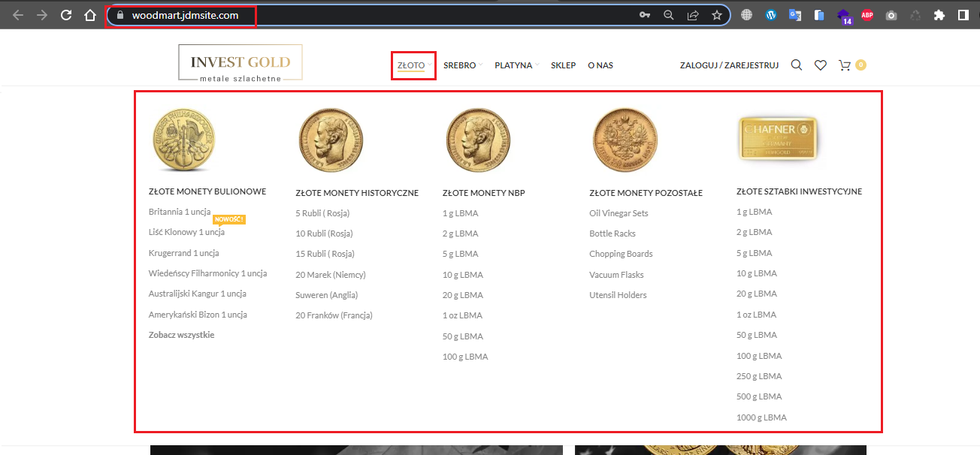Open the greyed recycle-arrows extension
Viewport: 980px width, 455px height.
(x=915, y=15)
